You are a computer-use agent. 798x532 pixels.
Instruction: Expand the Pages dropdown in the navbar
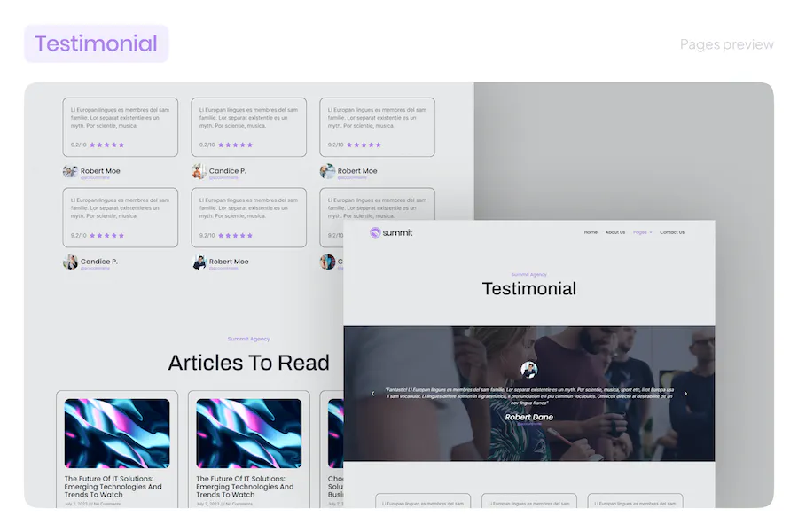point(642,232)
